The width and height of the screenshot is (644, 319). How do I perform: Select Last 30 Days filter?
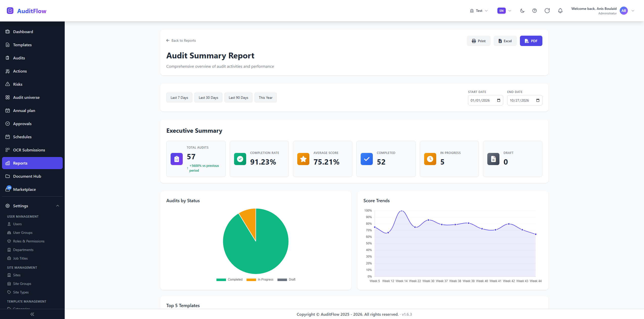click(208, 98)
